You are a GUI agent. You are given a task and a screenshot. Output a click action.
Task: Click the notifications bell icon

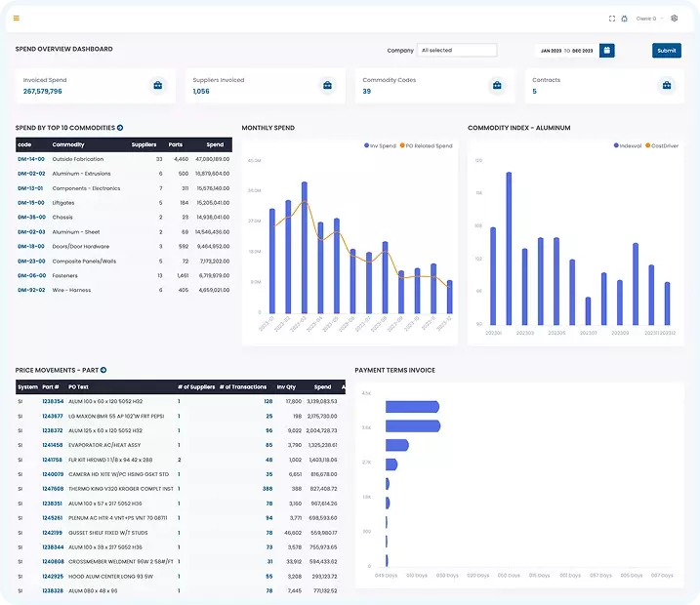624,18
